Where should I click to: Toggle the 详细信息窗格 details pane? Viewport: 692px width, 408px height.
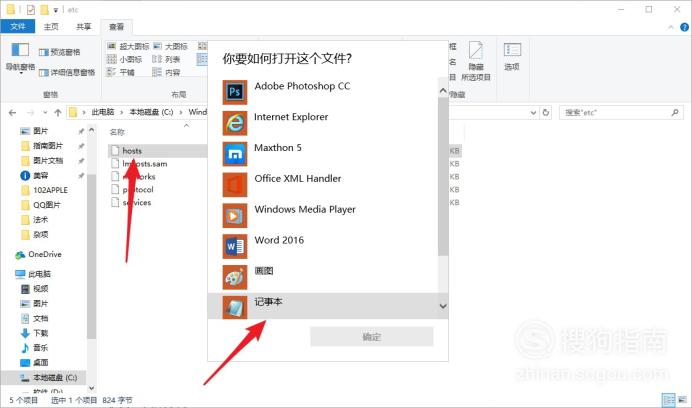(x=67, y=72)
